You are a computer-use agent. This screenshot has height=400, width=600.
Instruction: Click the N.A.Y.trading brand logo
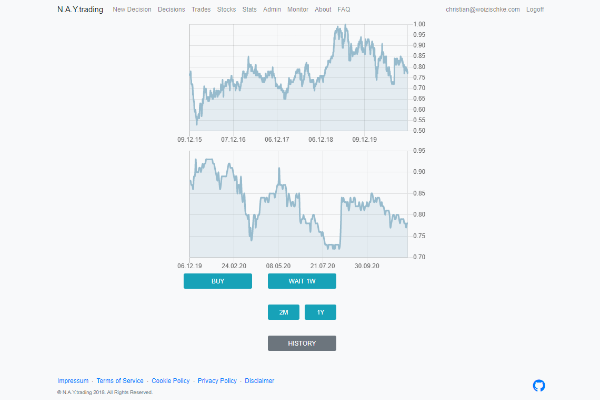click(x=80, y=9)
